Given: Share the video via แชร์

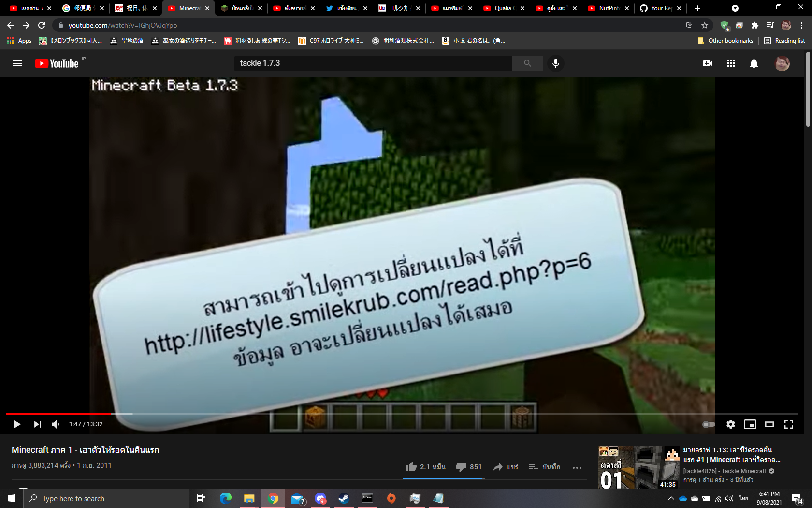Looking at the screenshot, I should pyautogui.click(x=506, y=467).
